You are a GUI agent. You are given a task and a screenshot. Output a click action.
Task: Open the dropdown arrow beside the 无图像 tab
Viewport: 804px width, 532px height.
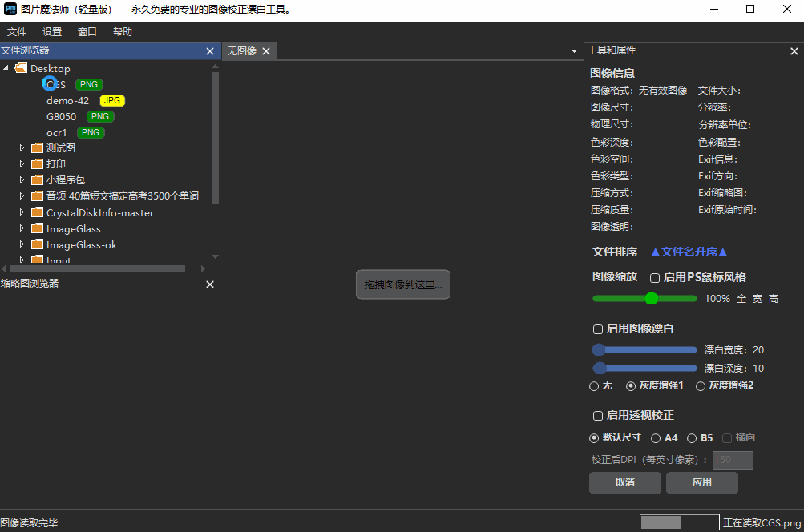(x=574, y=50)
